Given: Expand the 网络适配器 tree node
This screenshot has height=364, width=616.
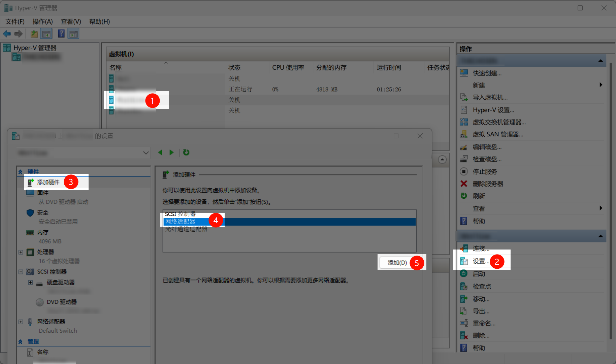Looking at the screenshot, I should 21,322.
